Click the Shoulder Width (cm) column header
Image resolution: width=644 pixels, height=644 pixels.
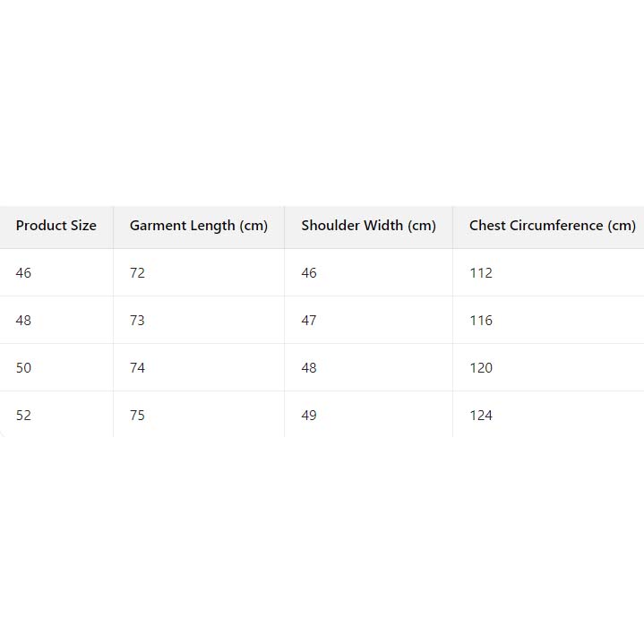tap(368, 226)
